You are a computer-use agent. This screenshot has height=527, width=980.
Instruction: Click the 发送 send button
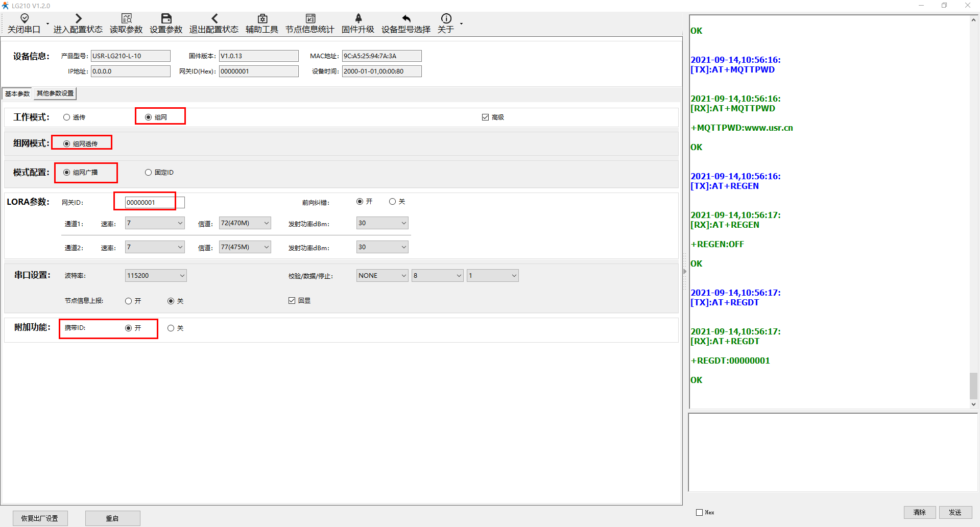(x=955, y=512)
